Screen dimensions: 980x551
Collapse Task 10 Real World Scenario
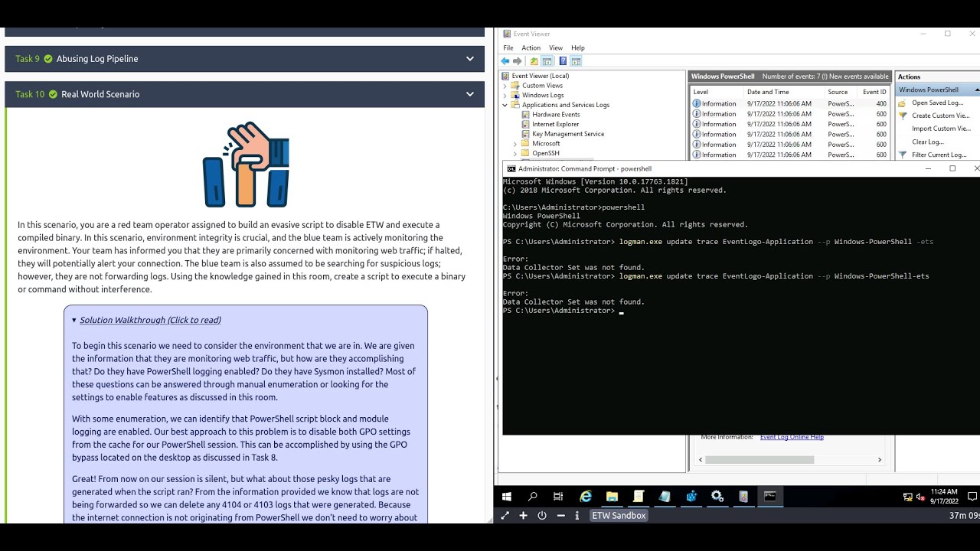pyautogui.click(x=470, y=94)
